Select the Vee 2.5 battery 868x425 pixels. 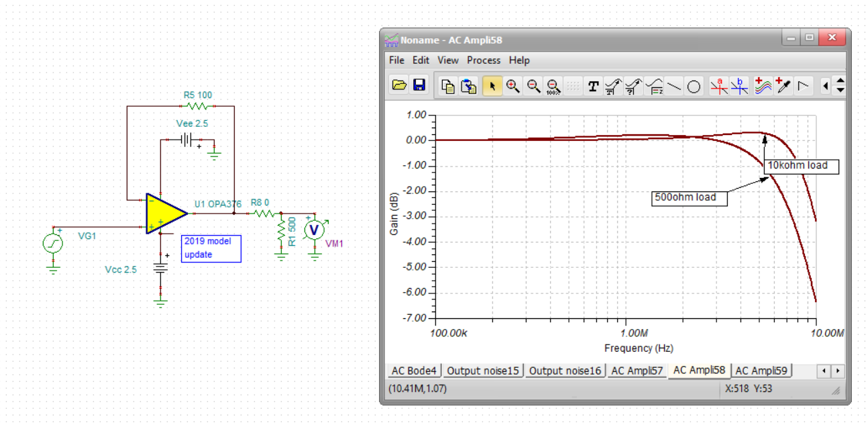[x=188, y=140]
